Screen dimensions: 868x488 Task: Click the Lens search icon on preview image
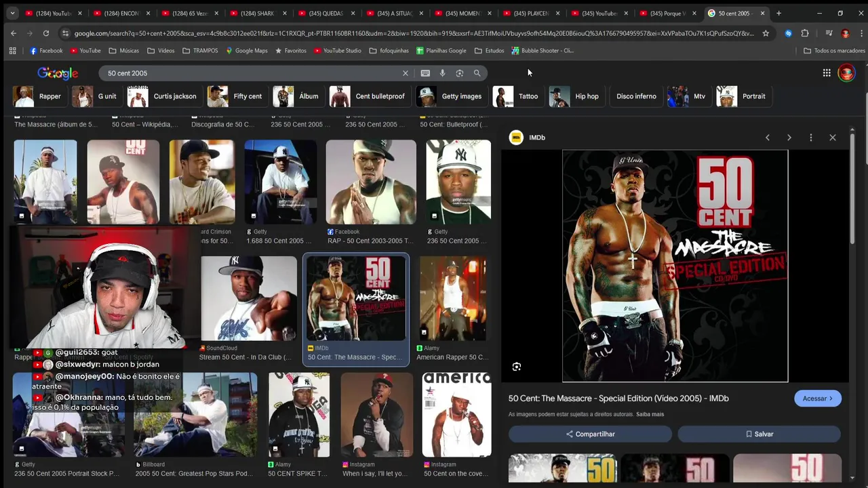coord(517,367)
